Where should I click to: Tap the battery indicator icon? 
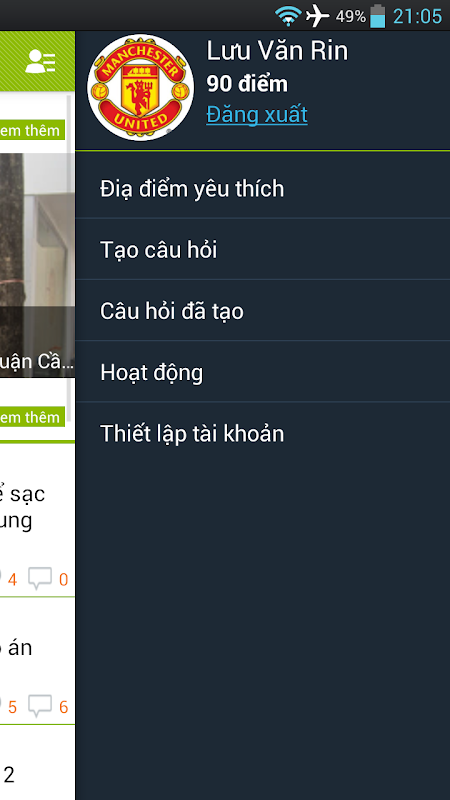pos(378,16)
